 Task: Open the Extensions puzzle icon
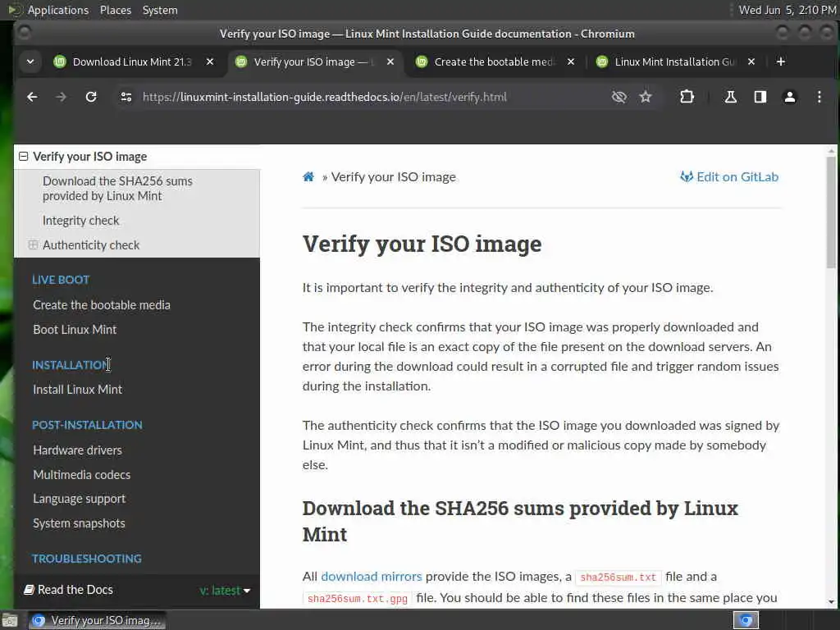point(687,97)
